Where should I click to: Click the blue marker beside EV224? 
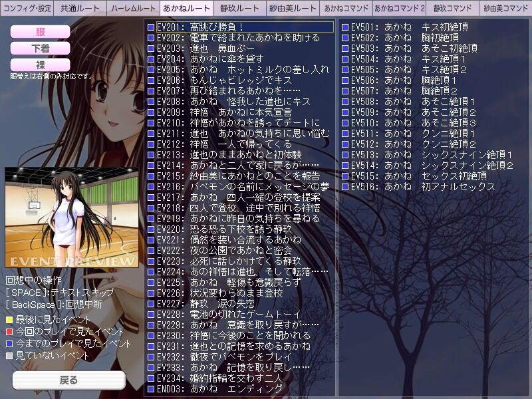[151, 272]
